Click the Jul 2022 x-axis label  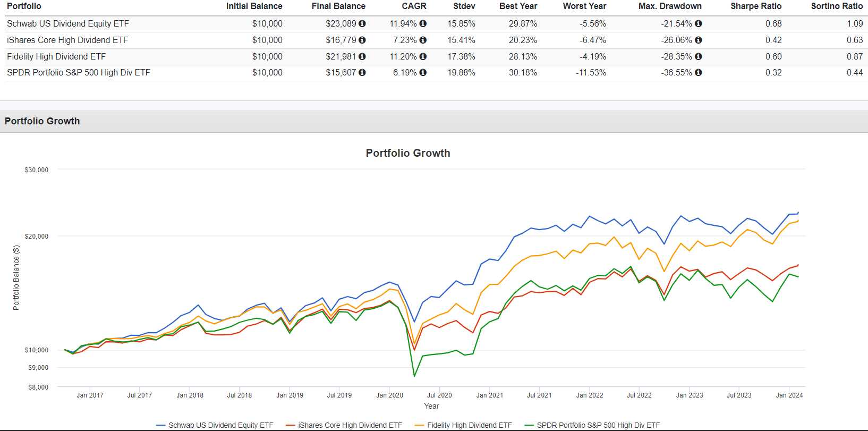click(x=639, y=395)
